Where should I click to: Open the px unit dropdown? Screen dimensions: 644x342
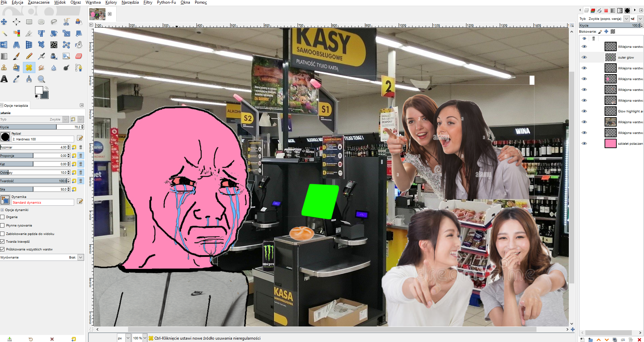pyautogui.click(x=128, y=338)
